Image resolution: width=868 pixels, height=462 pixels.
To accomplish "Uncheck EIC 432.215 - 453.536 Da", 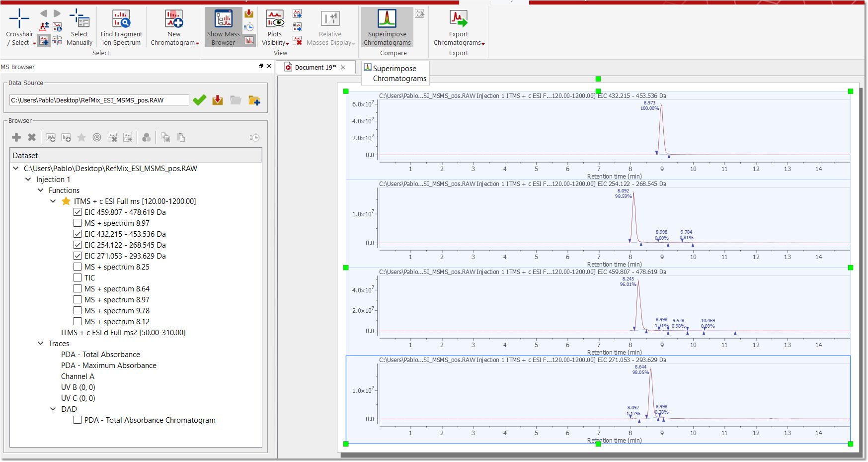I will tap(78, 234).
